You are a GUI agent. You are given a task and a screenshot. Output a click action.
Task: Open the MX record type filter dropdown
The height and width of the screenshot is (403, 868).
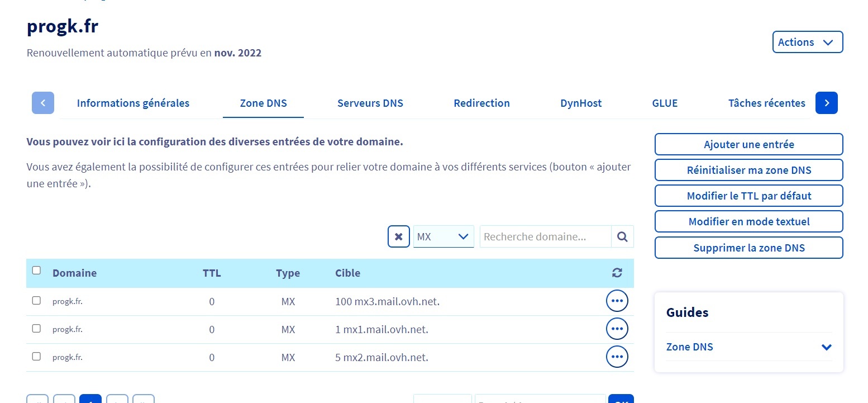pos(443,236)
